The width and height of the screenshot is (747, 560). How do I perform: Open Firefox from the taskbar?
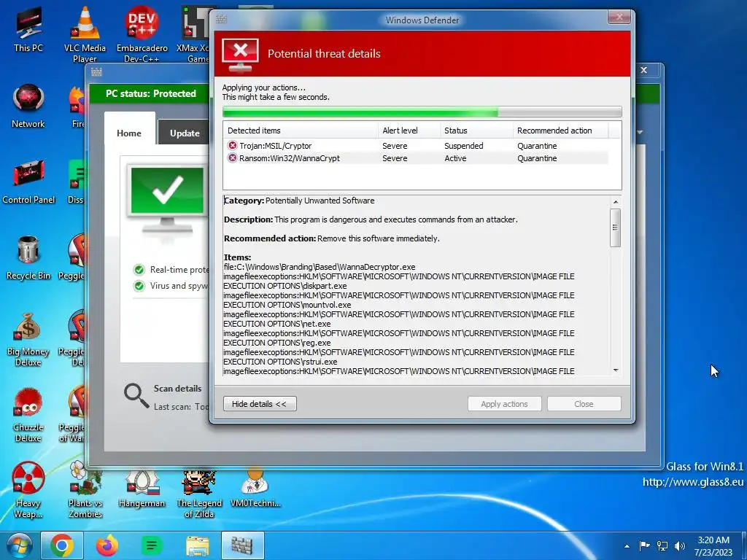coord(107,545)
